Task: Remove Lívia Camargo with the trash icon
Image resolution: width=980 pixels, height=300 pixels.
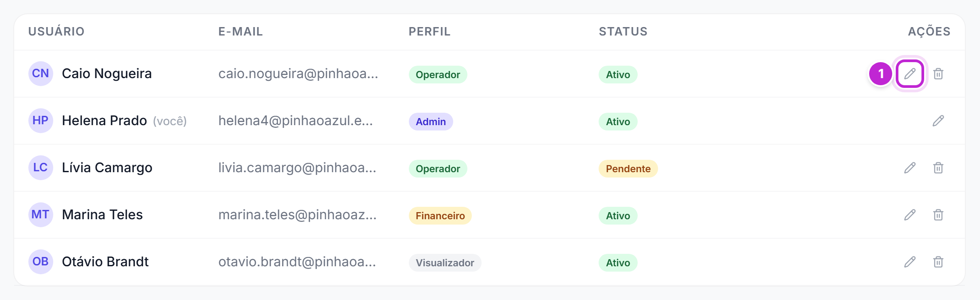Action: coord(938,168)
